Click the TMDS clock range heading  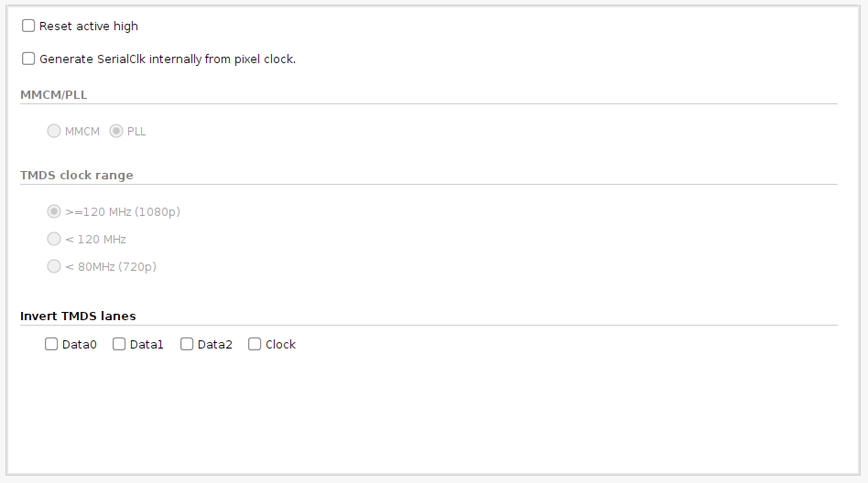(77, 175)
